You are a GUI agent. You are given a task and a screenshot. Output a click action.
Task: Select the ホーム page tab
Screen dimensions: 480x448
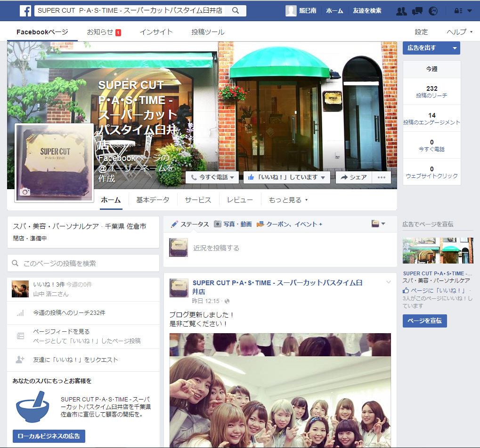click(x=111, y=200)
